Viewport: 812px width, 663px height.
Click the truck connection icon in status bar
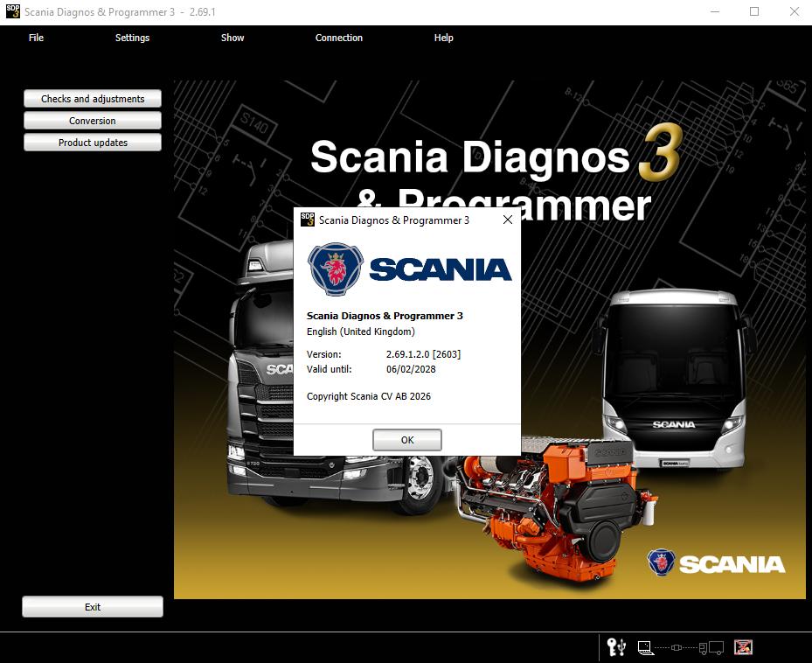(x=711, y=649)
